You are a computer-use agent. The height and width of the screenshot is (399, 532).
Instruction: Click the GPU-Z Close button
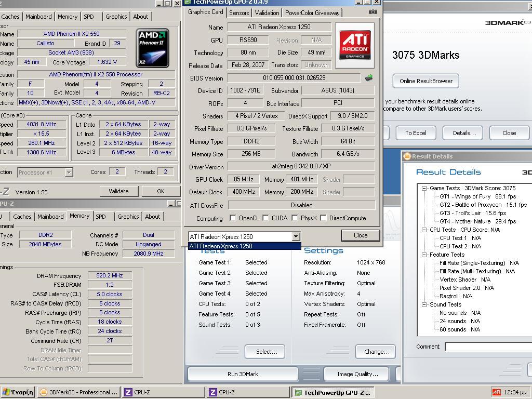(361, 235)
